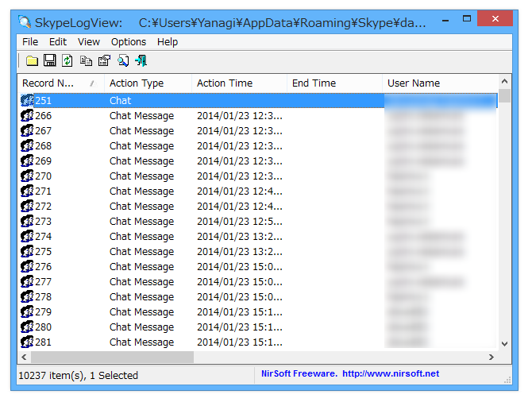
Task: Open the nirsoft.net link in the status bar
Action: coord(391,373)
